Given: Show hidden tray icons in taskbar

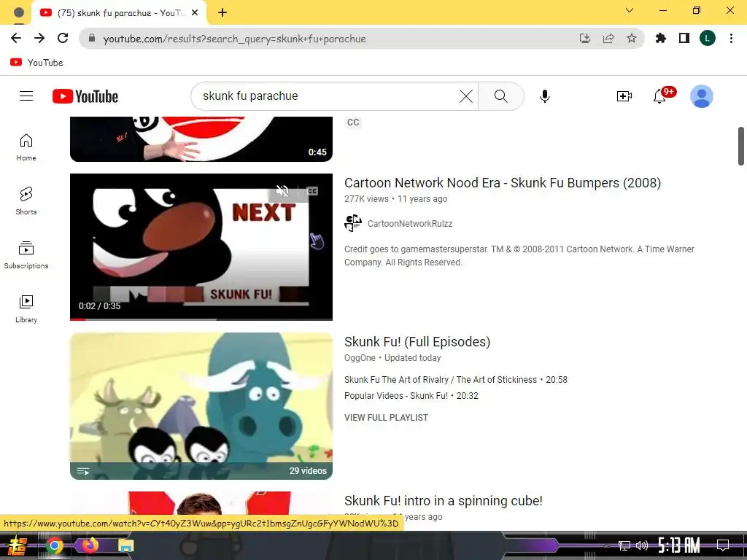Looking at the screenshot, I should coord(606,545).
